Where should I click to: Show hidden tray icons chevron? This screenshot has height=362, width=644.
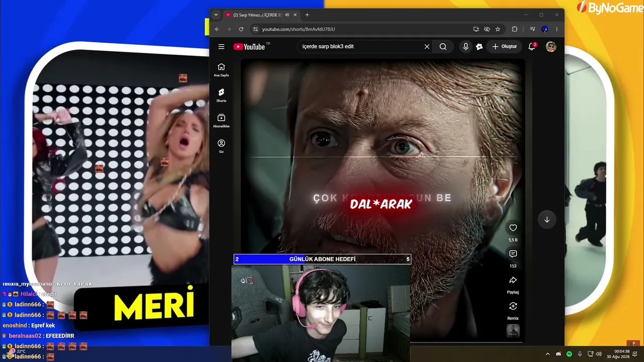[x=548, y=354]
